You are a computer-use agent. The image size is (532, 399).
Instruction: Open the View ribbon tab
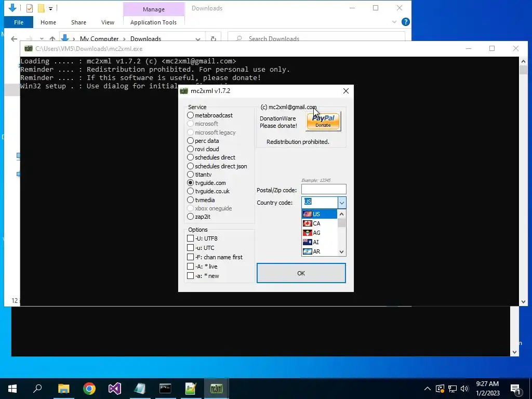[x=108, y=22]
